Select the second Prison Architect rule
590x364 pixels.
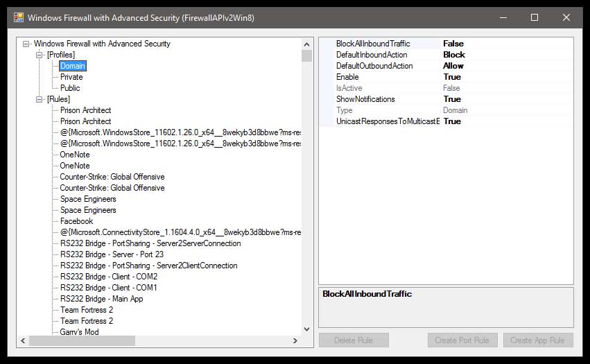click(86, 121)
